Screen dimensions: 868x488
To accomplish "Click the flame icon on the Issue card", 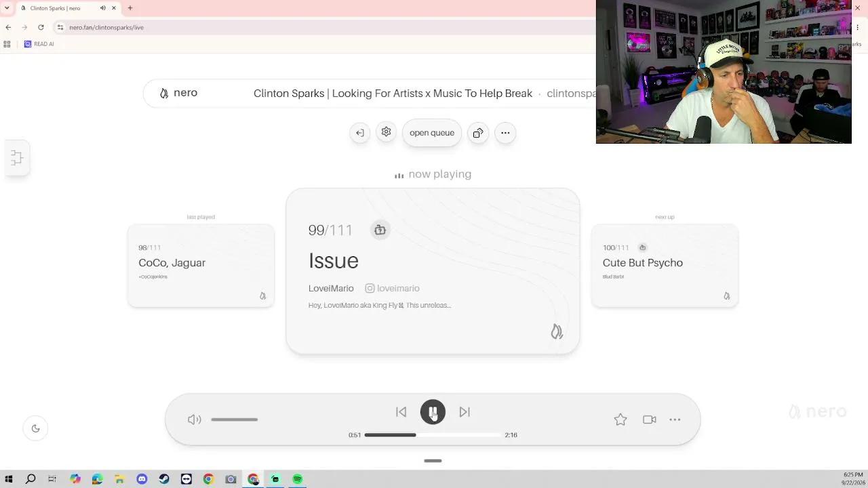I will click(x=557, y=331).
